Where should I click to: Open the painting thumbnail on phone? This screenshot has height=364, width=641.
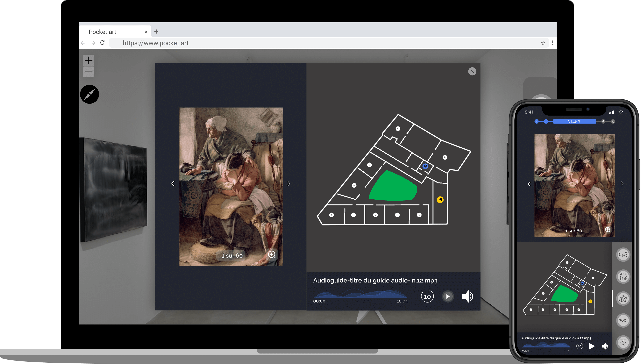[574, 185]
